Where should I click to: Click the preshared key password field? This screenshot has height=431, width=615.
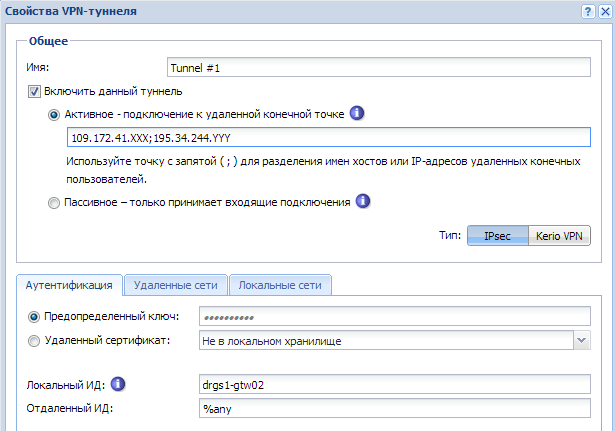point(396,316)
